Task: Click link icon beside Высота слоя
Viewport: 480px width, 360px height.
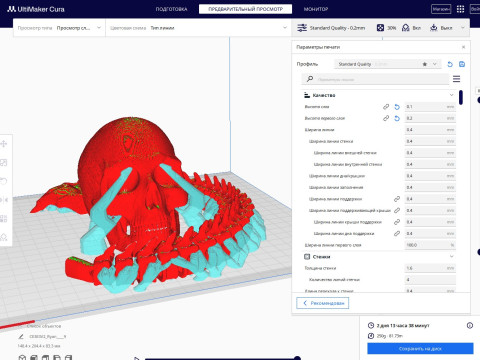Action: tap(386, 107)
